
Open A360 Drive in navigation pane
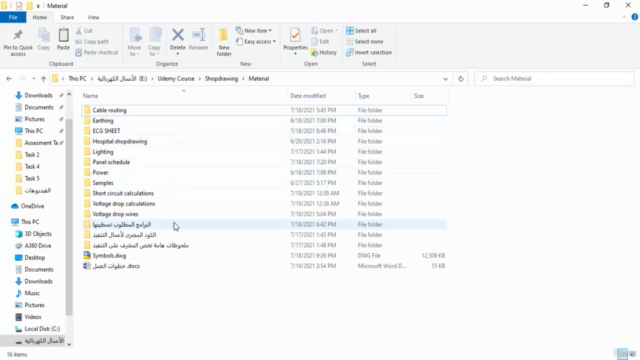tap(33, 246)
